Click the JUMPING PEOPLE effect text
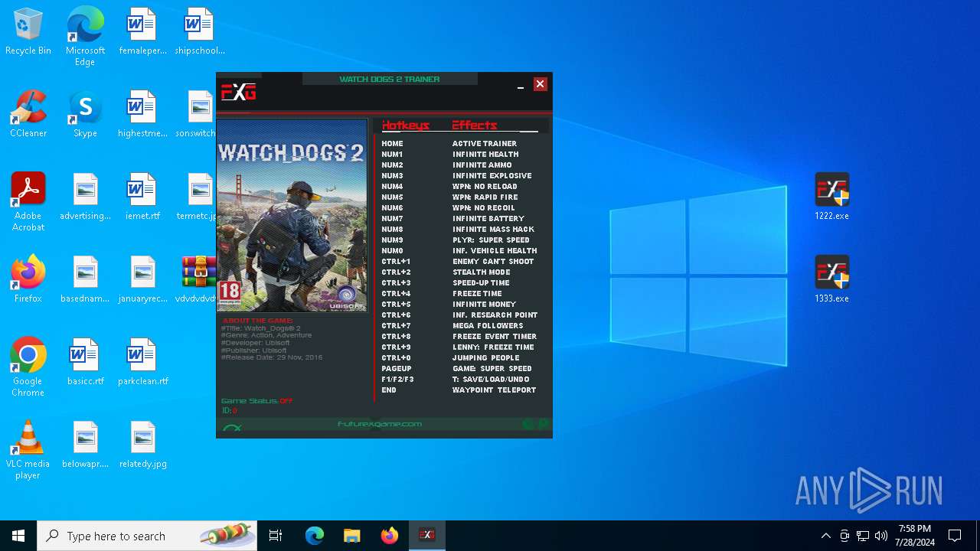 point(486,358)
